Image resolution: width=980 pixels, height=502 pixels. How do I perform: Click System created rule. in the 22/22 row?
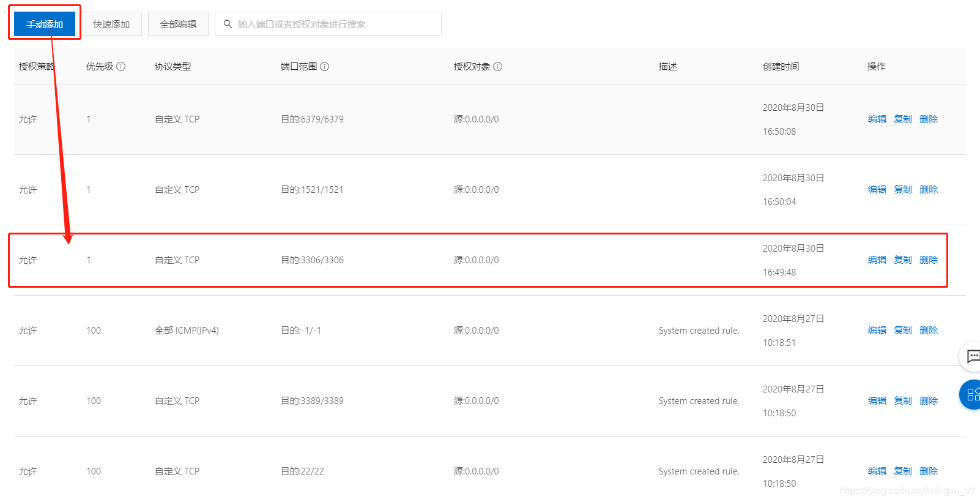click(699, 471)
